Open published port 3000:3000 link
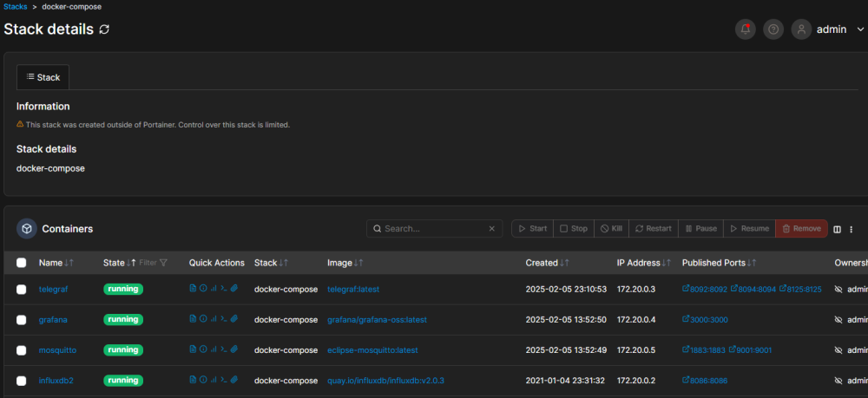 (x=707, y=319)
